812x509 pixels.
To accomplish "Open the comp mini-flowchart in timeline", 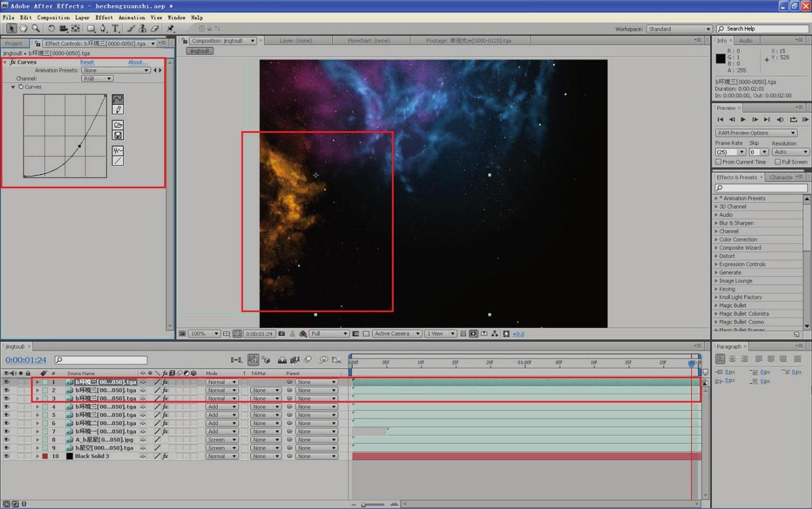I will pyautogui.click(x=236, y=360).
